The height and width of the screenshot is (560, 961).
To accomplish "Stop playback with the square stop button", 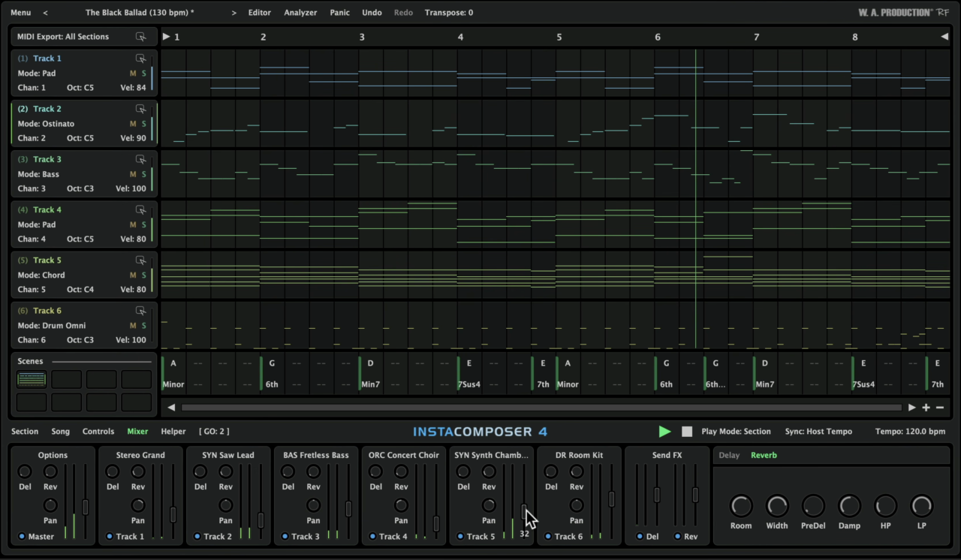I will 687,432.
